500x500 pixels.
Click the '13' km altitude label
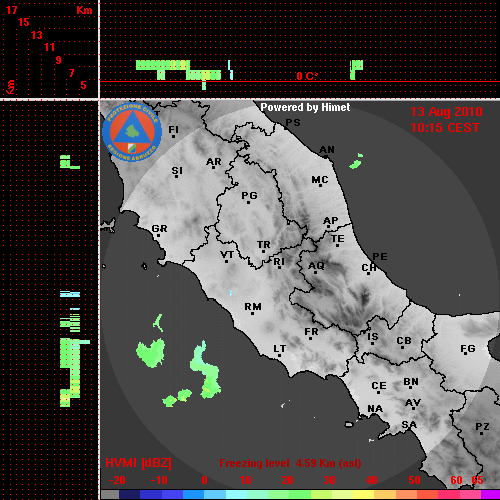pyautogui.click(x=37, y=35)
